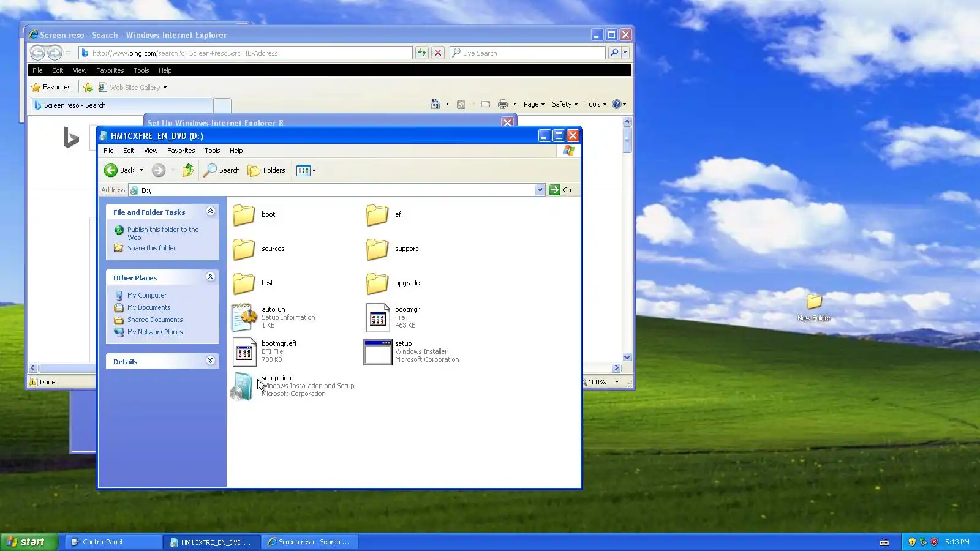This screenshot has height=551, width=980.
Task: Open the Back history dropdown arrow
Action: pos(141,170)
